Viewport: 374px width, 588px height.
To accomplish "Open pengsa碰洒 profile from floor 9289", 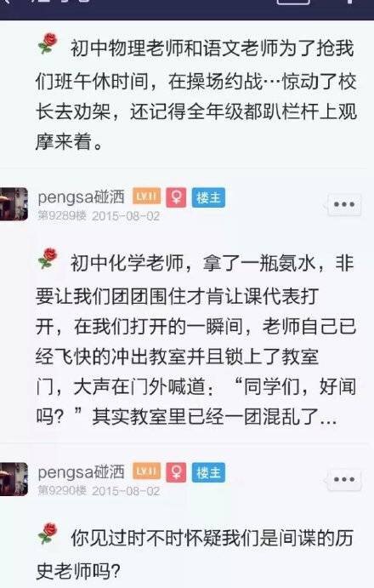I will pyautogui.click(x=81, y=197).
